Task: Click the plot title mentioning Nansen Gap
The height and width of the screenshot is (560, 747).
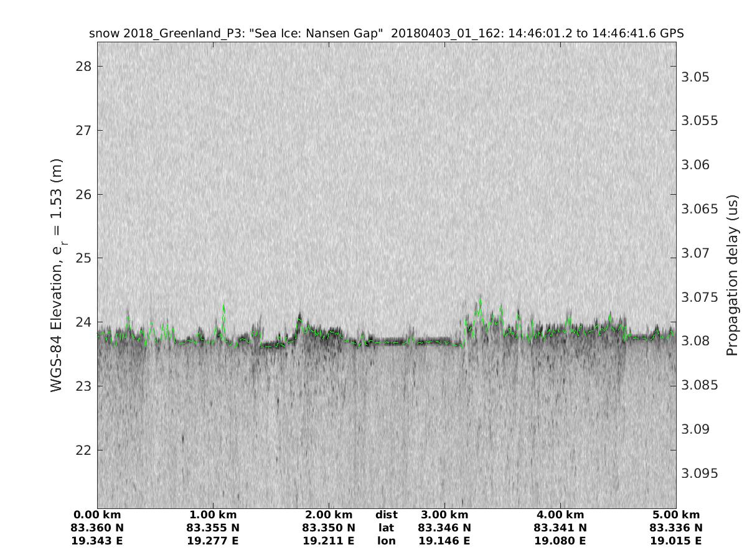Action: 387,34
